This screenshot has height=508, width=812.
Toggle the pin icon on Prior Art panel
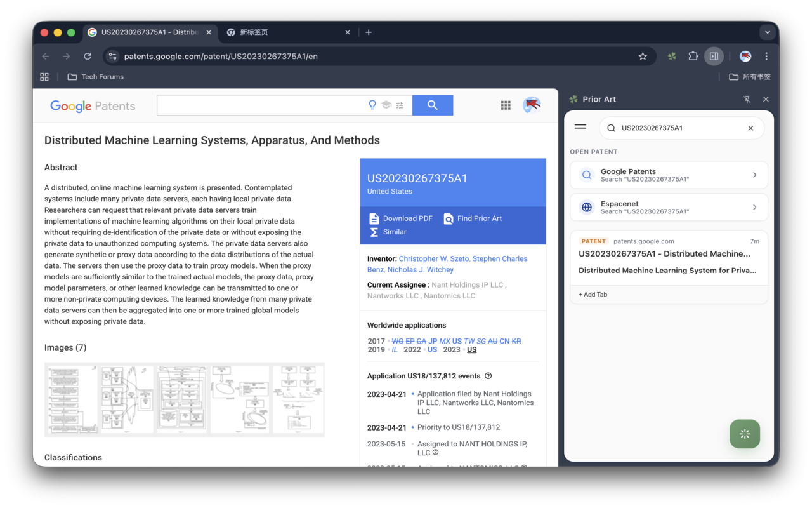click(747, 99)
